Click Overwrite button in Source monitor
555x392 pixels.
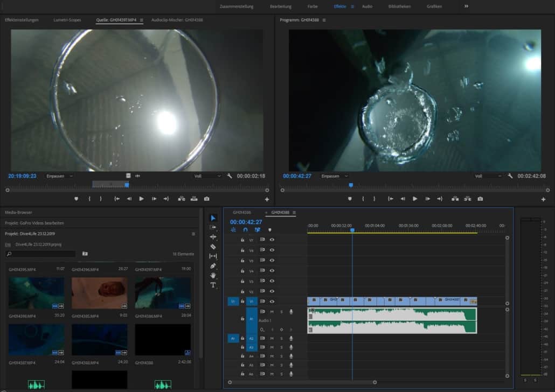[194, 199]
